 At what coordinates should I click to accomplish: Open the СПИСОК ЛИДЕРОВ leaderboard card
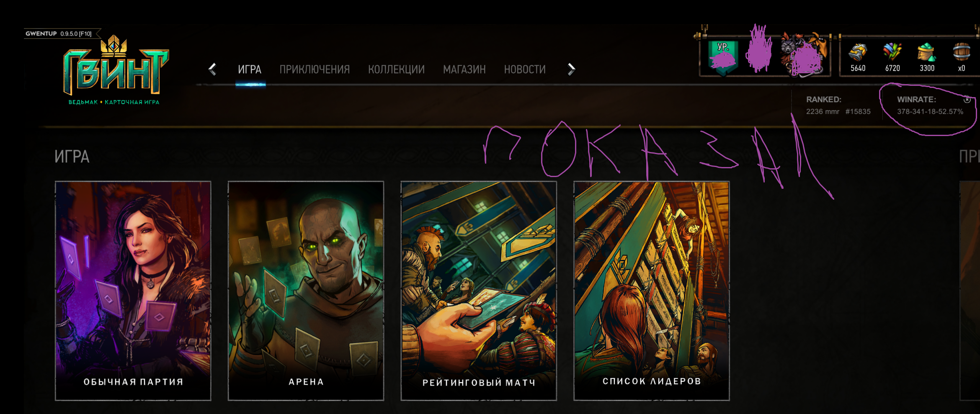pyautogui.click(x=652, y=291)
